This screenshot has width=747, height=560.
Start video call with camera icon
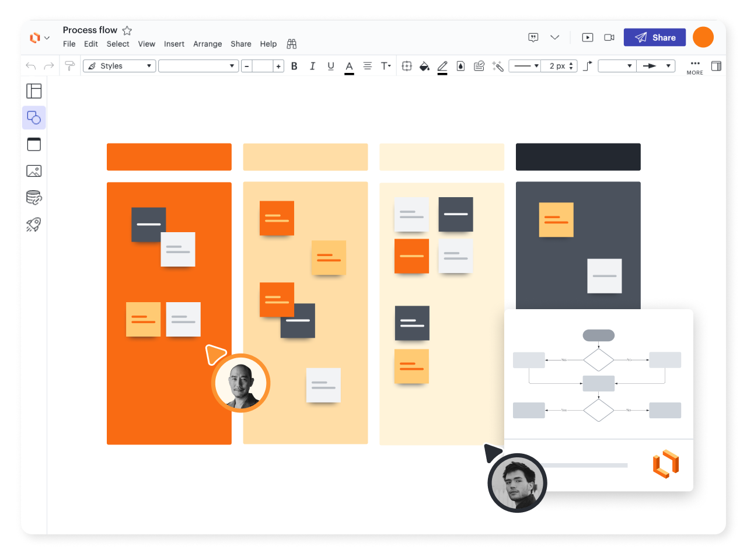(x=609, y=37)
